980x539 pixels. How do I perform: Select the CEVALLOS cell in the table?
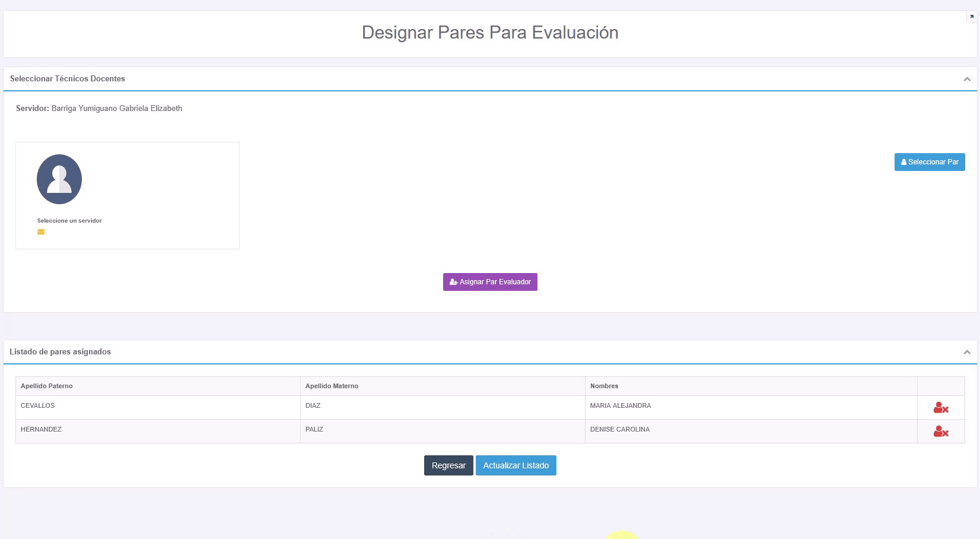[x=38, y=406]
